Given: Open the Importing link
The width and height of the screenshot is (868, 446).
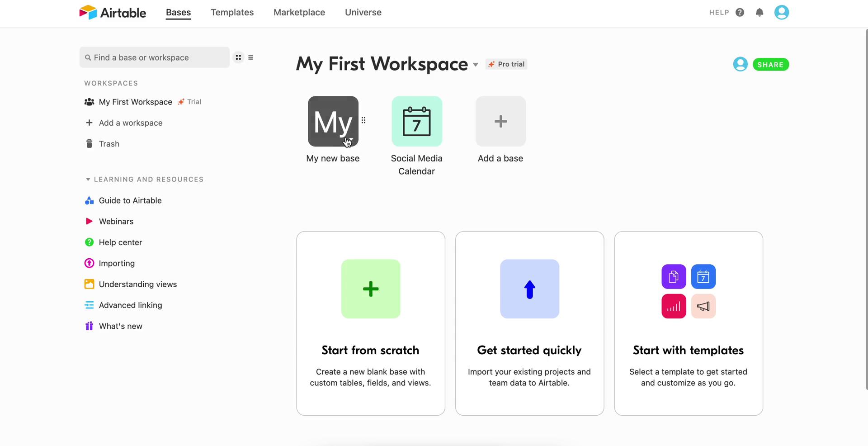Looking at the screenshot, I should [x=117, y=263].
